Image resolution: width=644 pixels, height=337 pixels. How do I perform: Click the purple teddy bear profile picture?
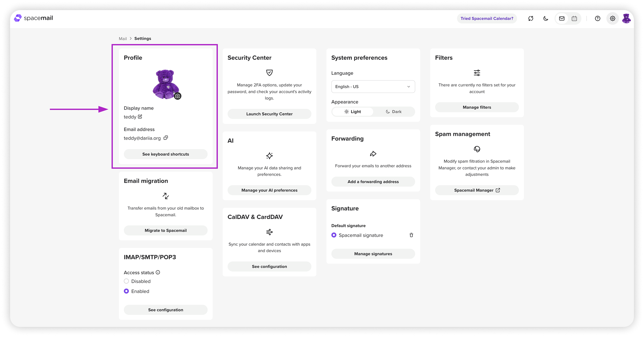coord(166,84)
